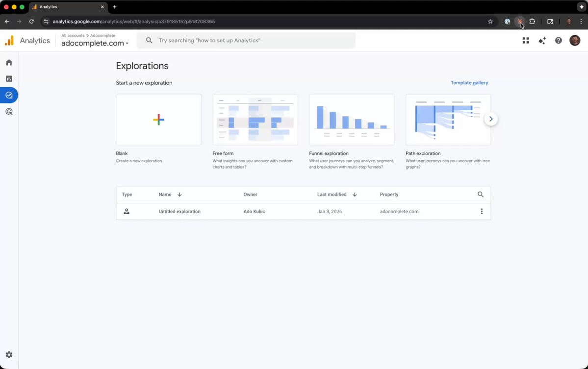Click the Name column header
Screen dimensions: 588x369
pyautogui.click(x=165, y=195)
